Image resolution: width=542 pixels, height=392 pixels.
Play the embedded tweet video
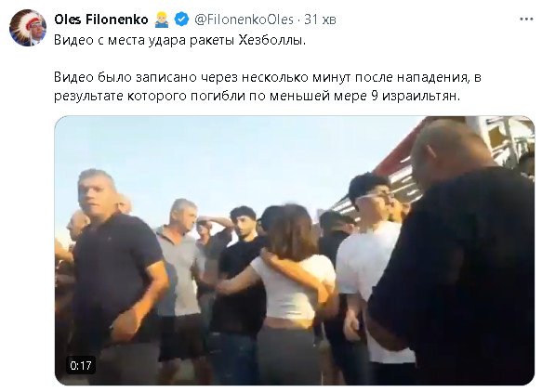[295, 251]
